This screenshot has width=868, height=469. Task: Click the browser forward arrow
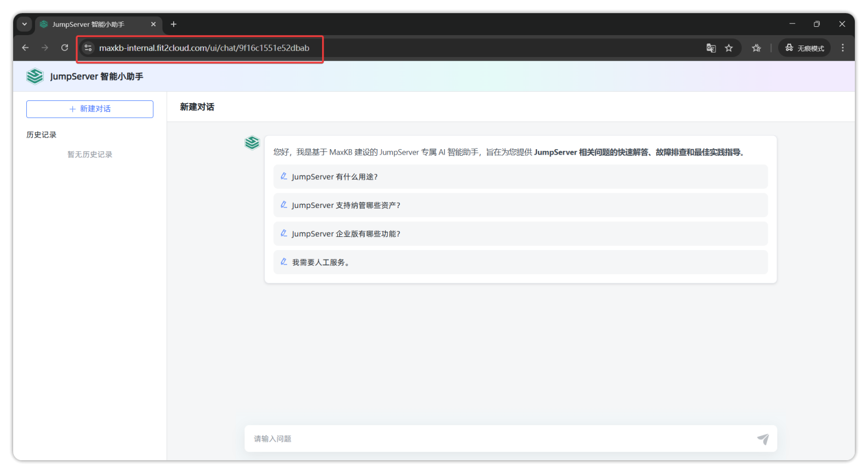point(45,48)
